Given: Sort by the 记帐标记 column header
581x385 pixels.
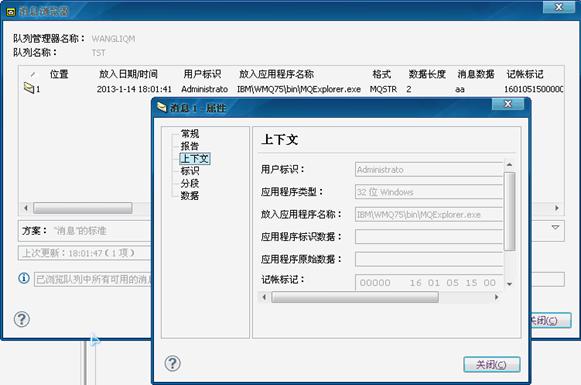Looking at the screenshot, I should tap(525, 74).
